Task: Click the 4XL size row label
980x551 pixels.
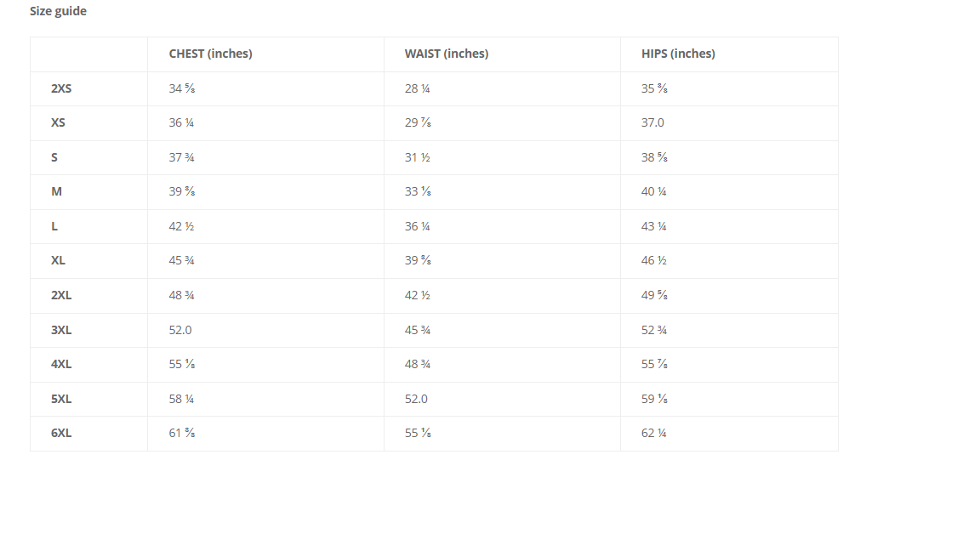Action: [61, 364]
